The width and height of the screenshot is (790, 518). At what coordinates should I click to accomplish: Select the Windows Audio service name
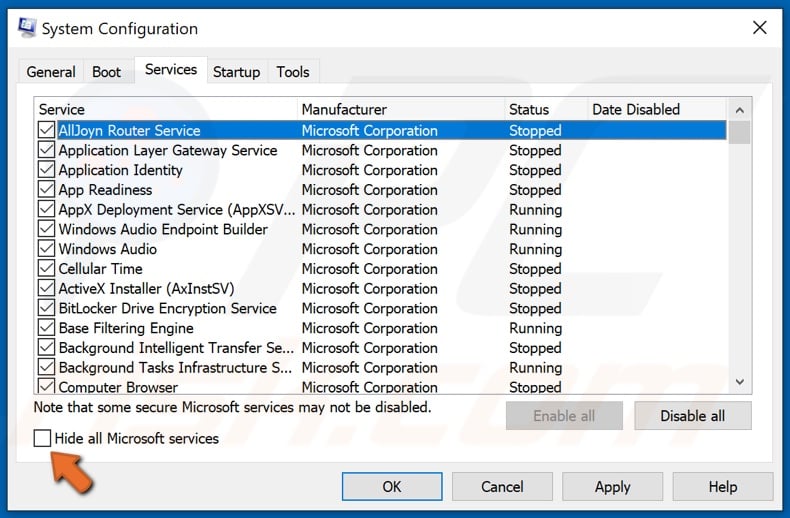tap(108, 249)
